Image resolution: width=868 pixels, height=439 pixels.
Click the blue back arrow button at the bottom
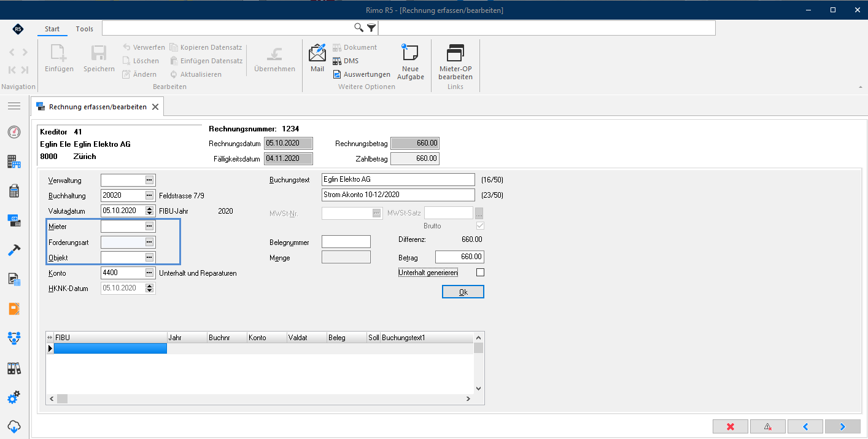point(805,427)
